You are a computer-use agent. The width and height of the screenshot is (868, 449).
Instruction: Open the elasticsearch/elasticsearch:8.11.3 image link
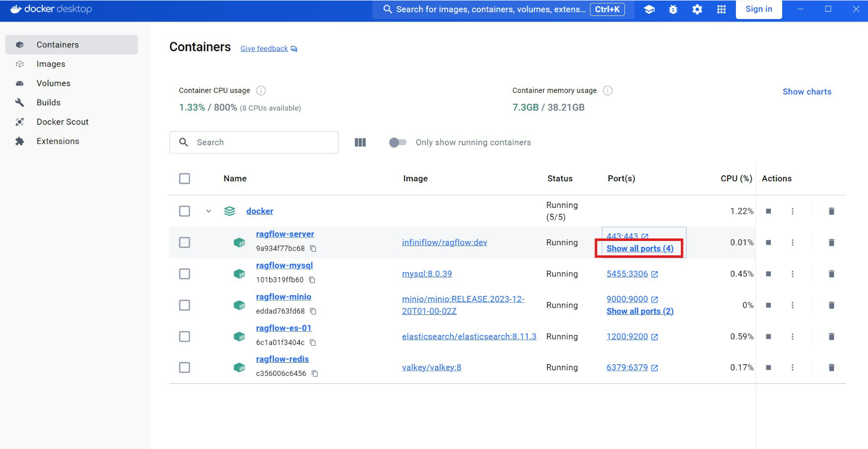[469, 336]
